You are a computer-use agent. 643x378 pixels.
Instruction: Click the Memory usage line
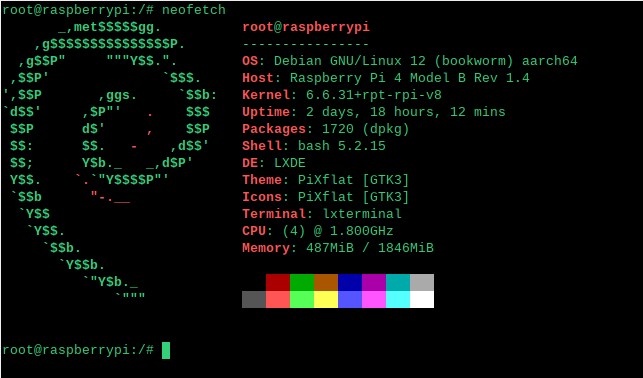[x=338, y=248]
